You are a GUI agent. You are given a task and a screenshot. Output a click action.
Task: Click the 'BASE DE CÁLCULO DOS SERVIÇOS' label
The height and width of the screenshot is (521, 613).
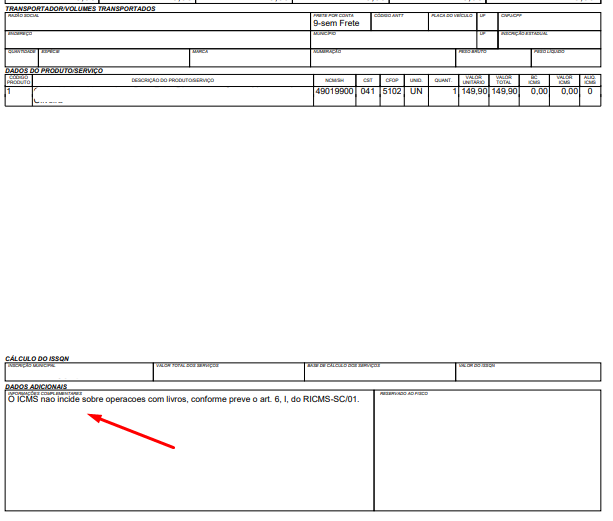pos(344,366)
